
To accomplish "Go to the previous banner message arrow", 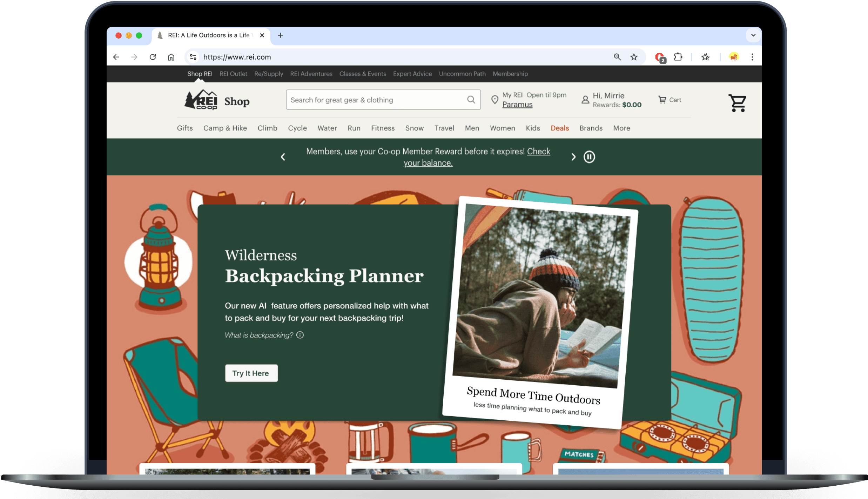I will point(283,157).
